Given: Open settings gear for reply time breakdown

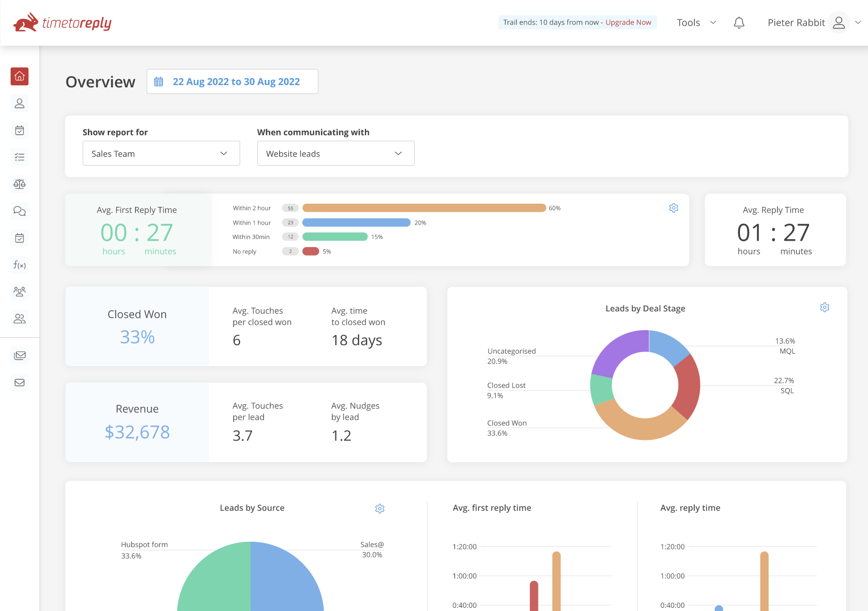Looking at the screenshot, I should (674, 208).
